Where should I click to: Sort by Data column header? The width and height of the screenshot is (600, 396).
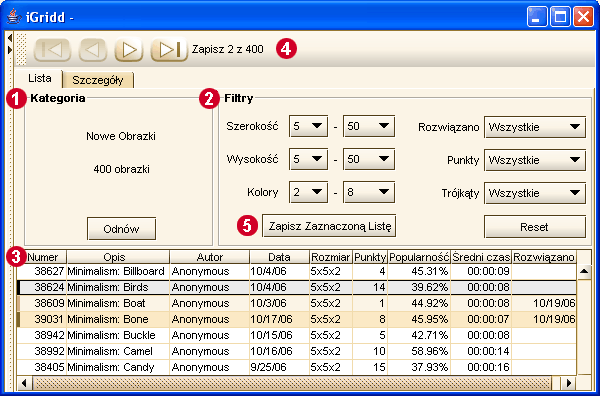click(x=279, y=257)
